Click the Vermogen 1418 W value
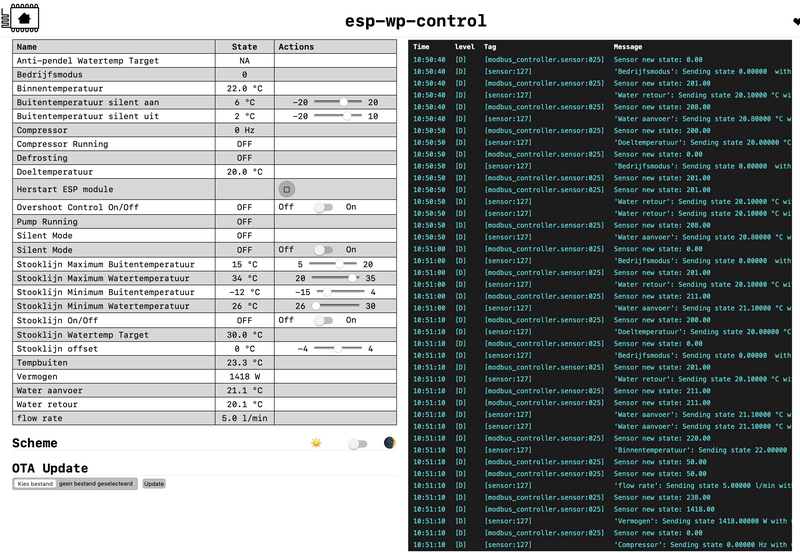The image size is (800, 553). point(244,376)
